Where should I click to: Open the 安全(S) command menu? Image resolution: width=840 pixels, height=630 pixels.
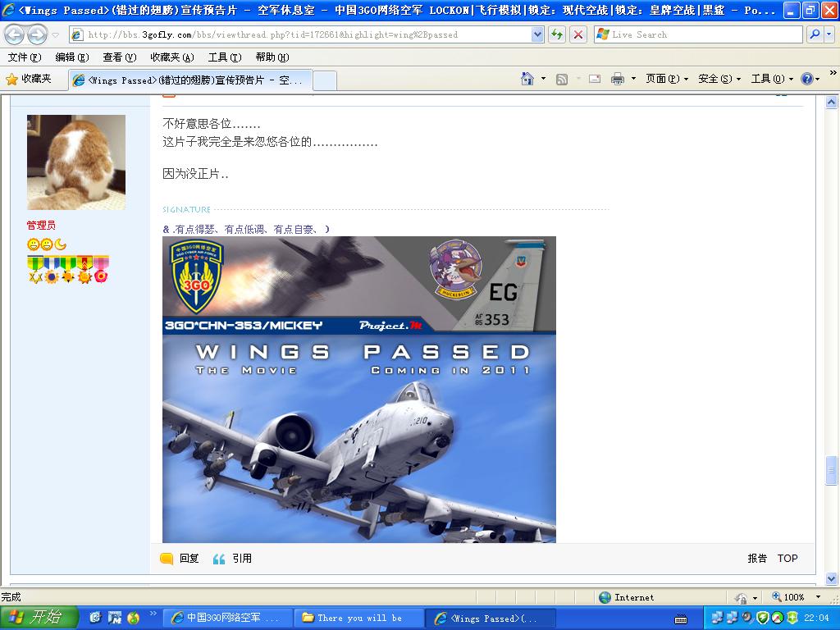(x=719, y=80)
